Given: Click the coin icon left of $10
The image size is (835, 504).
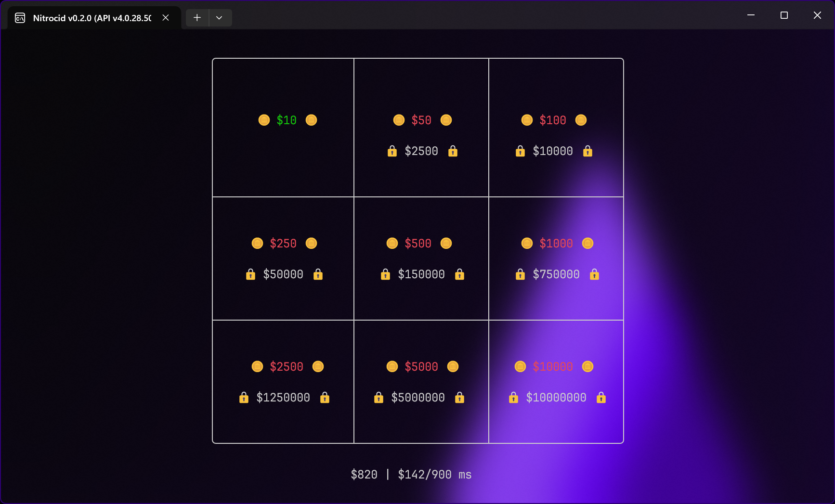Looking at the screenshot, I should [264, 120].
